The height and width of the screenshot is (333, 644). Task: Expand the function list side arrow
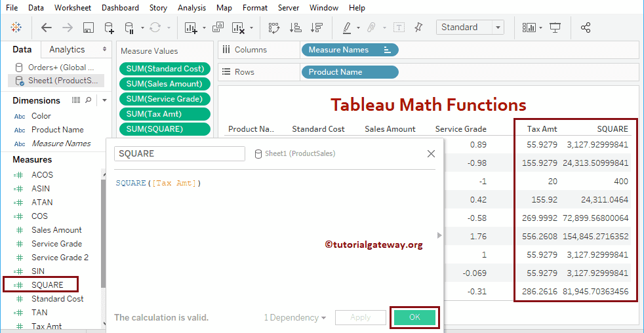[439, 235]
